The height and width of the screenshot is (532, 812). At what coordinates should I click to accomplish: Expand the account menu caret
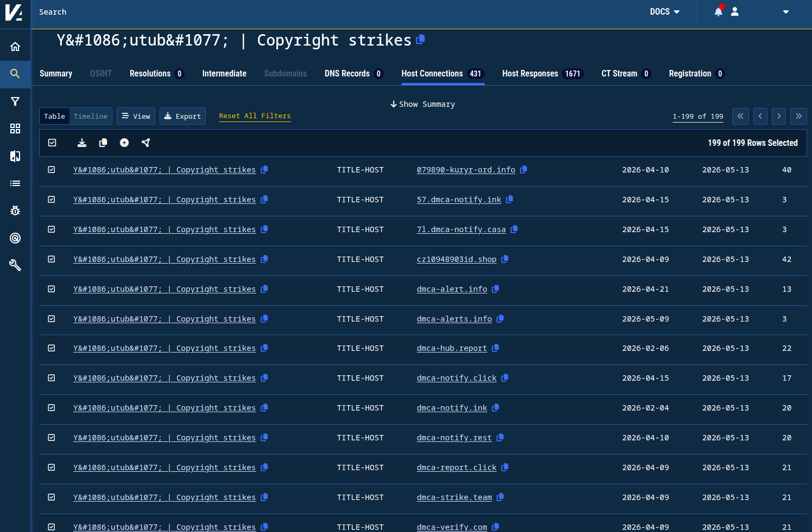(x=786, y=12)
